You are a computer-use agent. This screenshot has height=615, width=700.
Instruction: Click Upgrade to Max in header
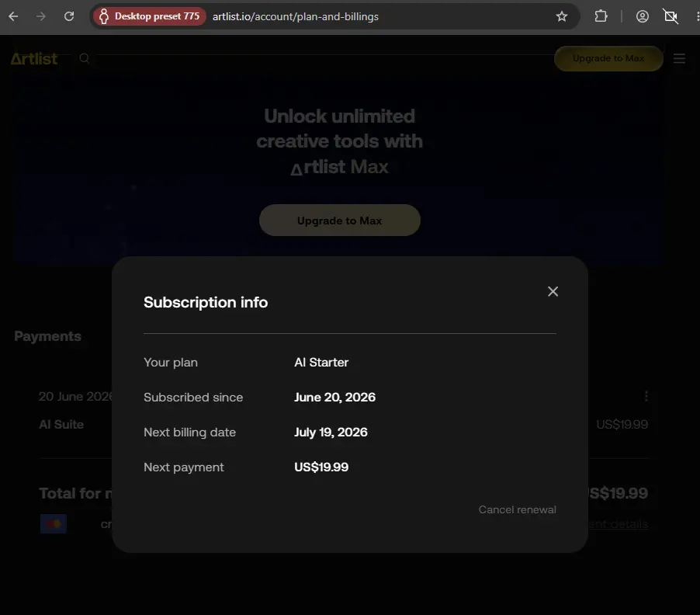(x=608, y=58)
